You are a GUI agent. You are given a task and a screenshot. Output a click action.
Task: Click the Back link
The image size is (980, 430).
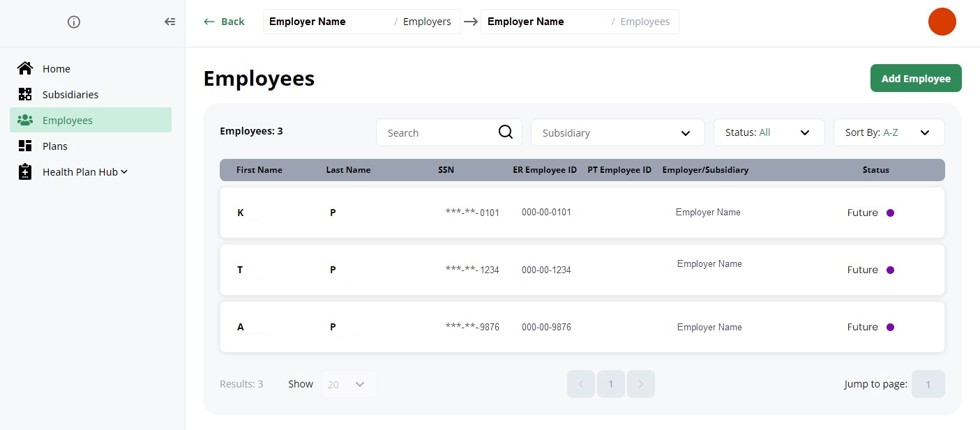click(224, 22)
